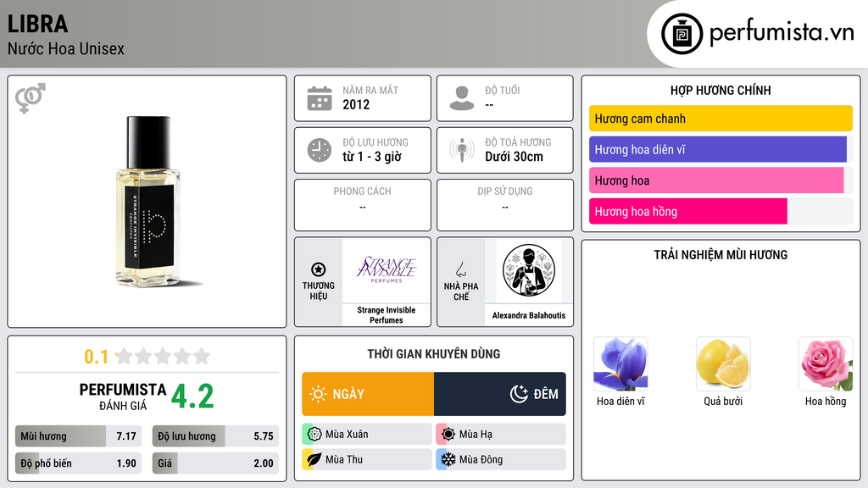
Task: Click the moon icon in Đêm
Action: [519, 394]
